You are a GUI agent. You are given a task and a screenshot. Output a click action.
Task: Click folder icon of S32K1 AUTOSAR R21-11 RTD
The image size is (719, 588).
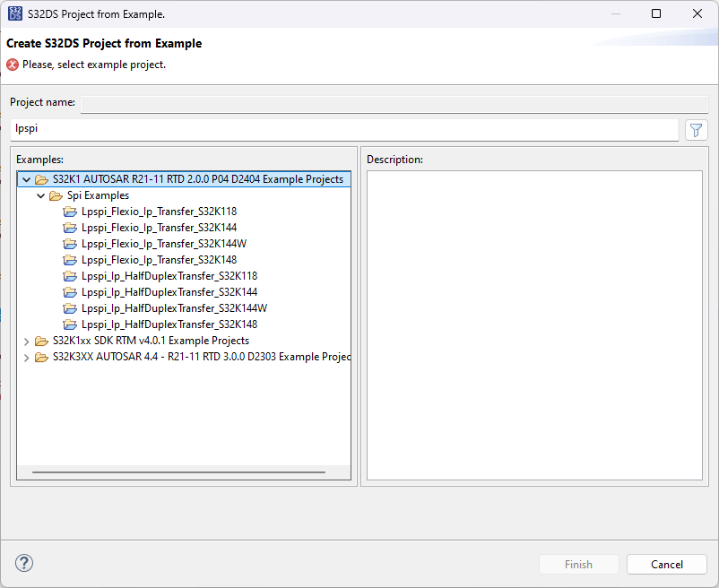pyautogui.click(x=41, y=179)
